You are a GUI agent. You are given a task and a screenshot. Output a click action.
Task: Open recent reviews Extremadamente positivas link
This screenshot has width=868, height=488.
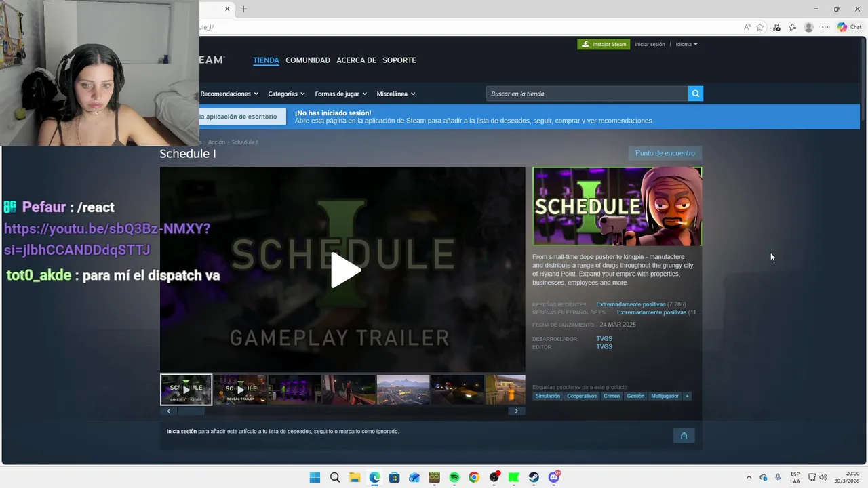click(x=631, y=304)
